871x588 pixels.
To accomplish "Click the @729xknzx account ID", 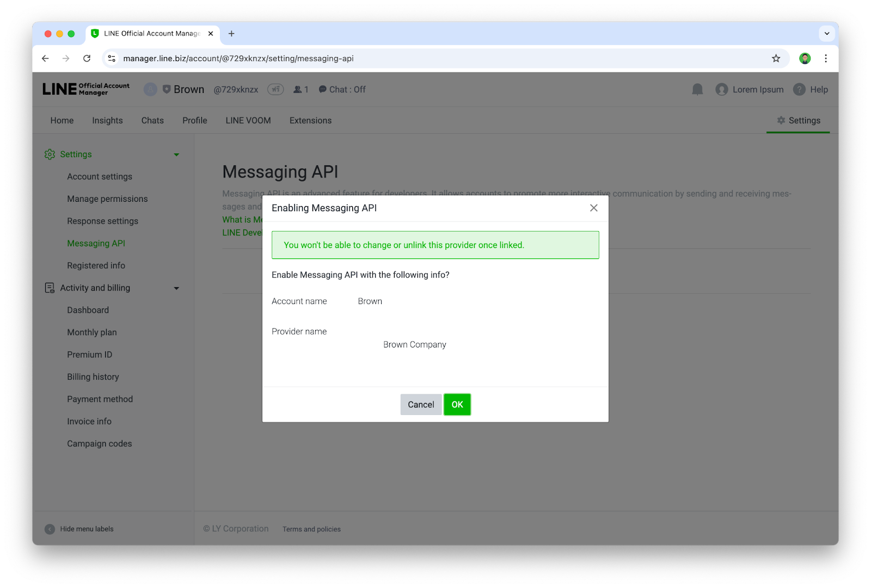I will point(236,89).
